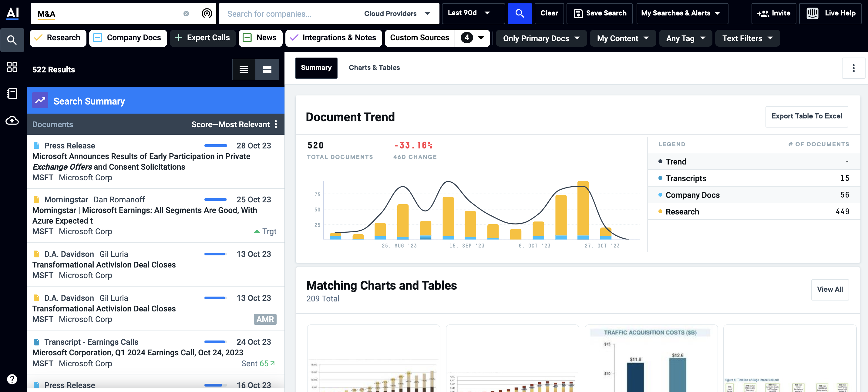Toggle Integrations & Notes source filter
The image size is (868, 392).
[x=334, y=38]
